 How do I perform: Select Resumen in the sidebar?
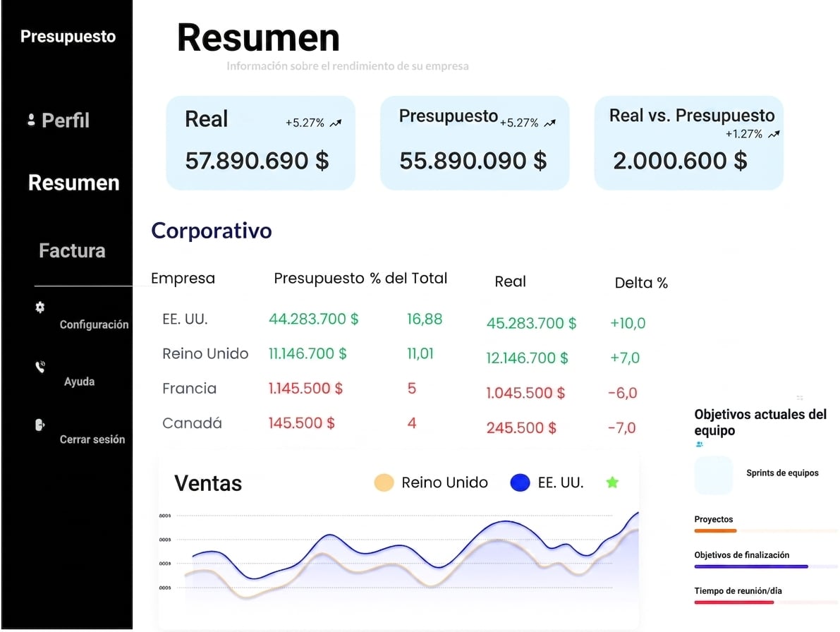(74, 183)
